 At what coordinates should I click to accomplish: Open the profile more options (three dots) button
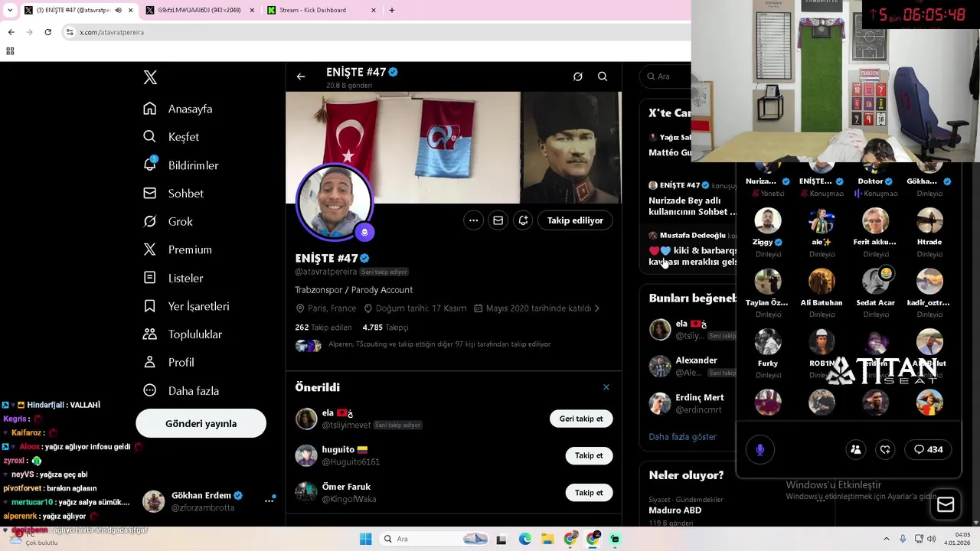(473, 220)
